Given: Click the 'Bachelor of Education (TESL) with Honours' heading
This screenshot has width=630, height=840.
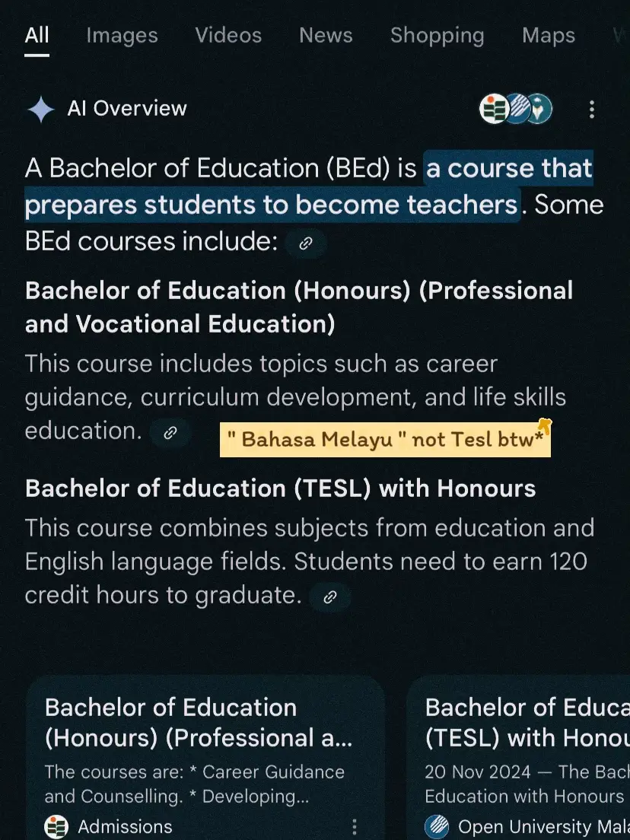Looking at the screenshot, I should pyautogui.click(x=280, y=488).
